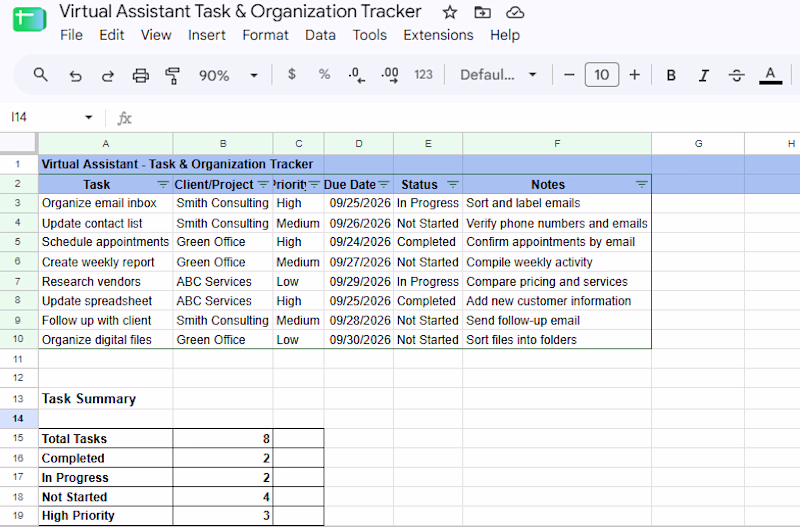The height and width of the screenshot is (527, 800).
Task: Open the View menu
Action: coord(156,35)
